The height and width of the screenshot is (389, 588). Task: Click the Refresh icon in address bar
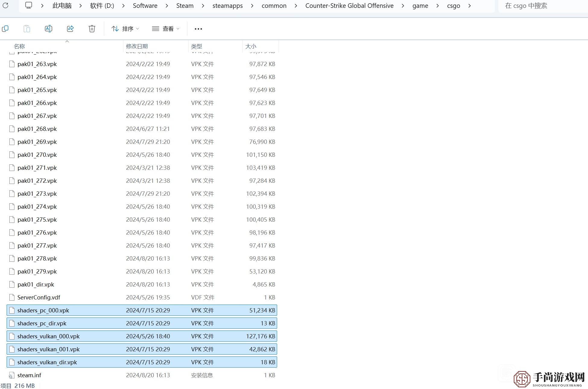click(x=5, y=5)
